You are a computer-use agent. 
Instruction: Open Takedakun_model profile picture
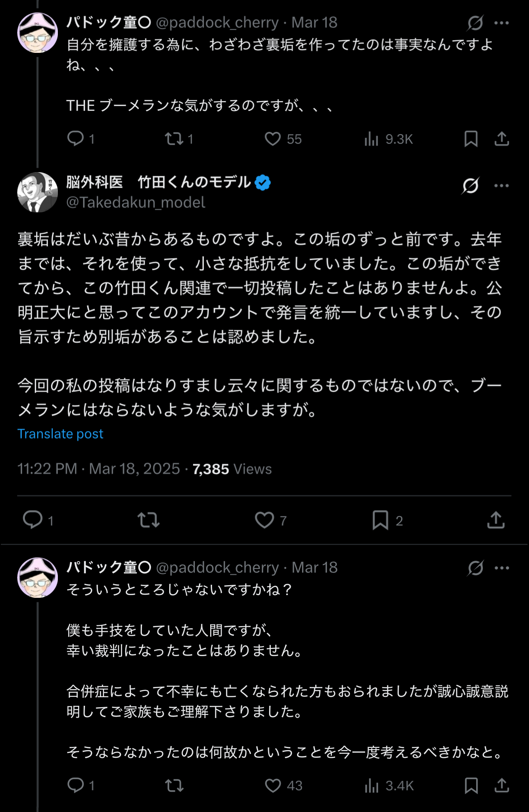[x=38, y=192]
